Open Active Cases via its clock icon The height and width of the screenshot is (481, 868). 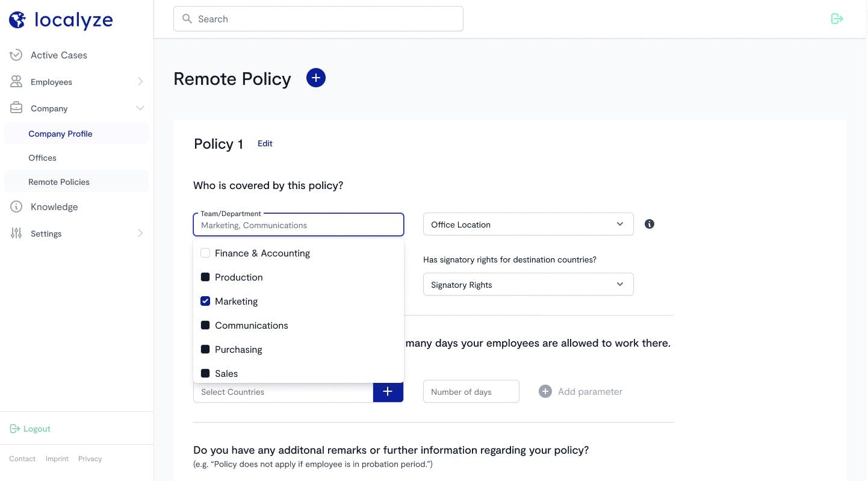16,55
